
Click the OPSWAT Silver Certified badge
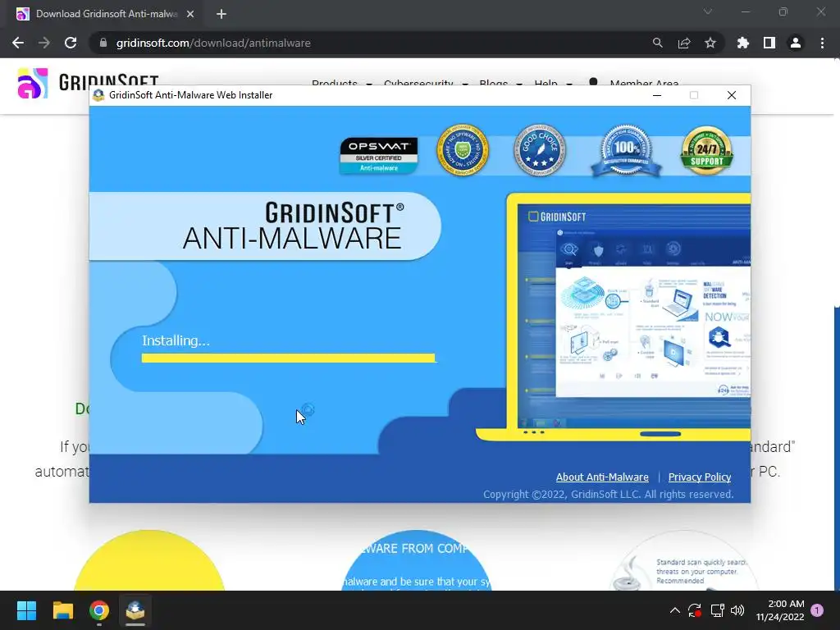379,155
